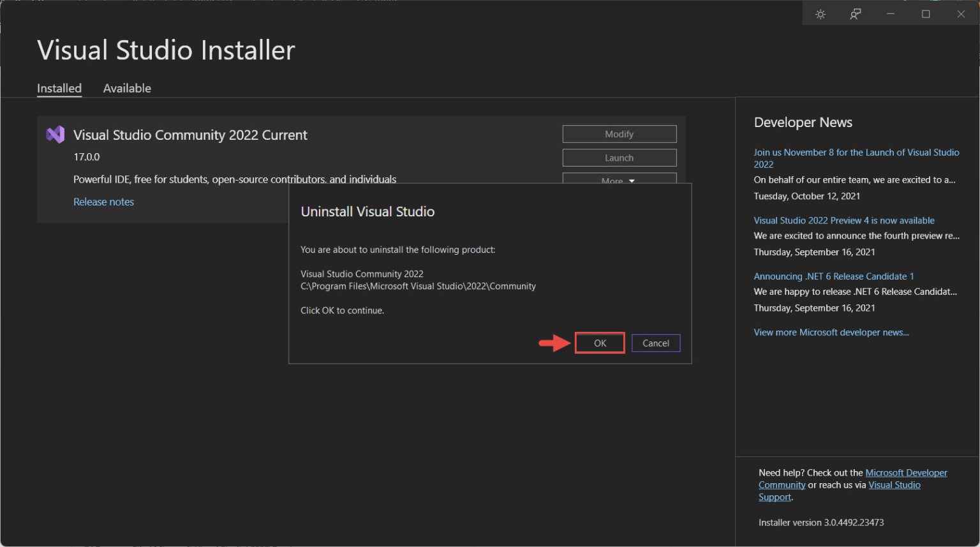Cancel the uninstall dialog
Image resolution: width=980 pixels, height=547 pixels.
pyautogui.click(x=655, y=343)
